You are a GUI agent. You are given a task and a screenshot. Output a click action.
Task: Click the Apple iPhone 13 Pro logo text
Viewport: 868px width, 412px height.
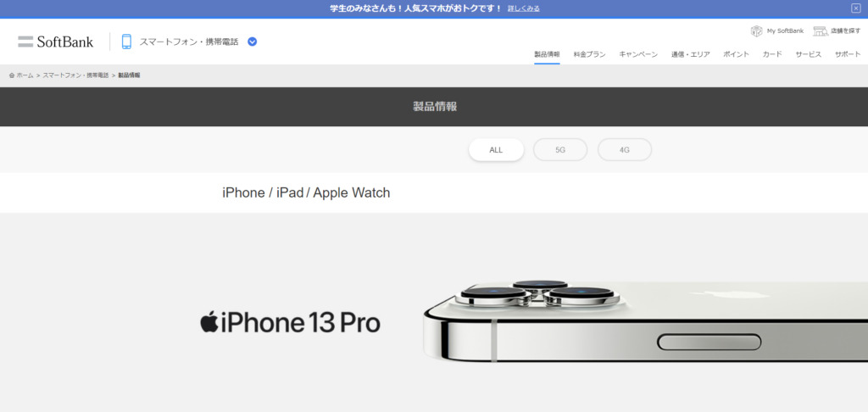290,323
